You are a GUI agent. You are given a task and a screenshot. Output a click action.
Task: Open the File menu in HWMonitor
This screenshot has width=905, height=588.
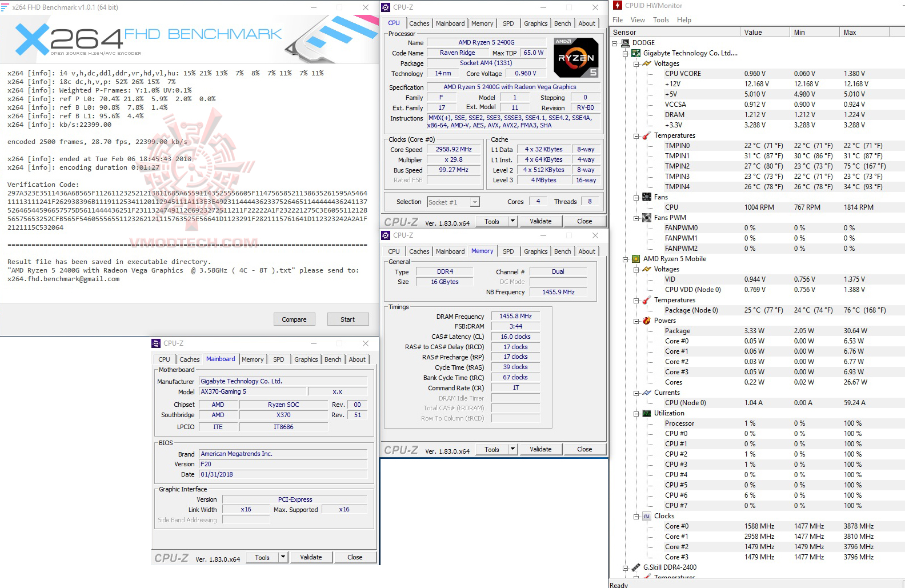[x=618, y=20]
